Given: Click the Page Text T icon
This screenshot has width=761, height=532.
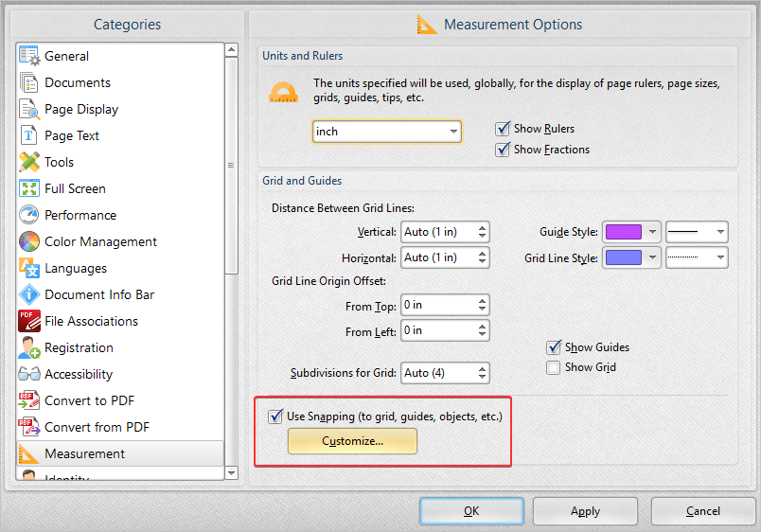Looking at the screenshot, I should (x=28, y=135).
